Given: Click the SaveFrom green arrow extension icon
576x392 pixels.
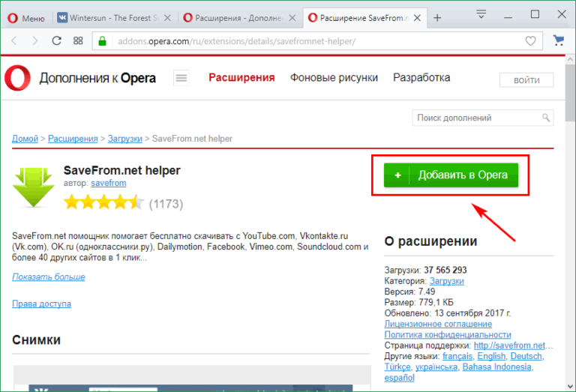Looking at the screenshot, I should 34,187.
